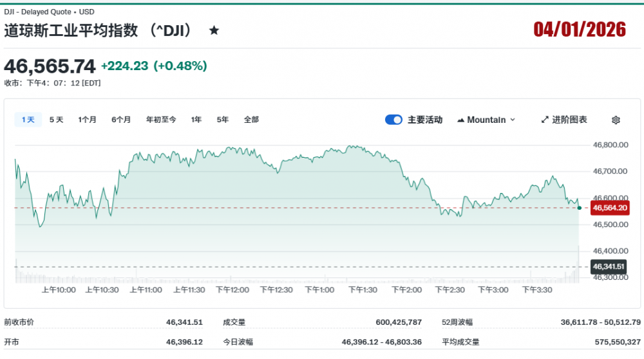Click the star watchlist icon
This screenshot has width=644, height=359.
point(214,30)
